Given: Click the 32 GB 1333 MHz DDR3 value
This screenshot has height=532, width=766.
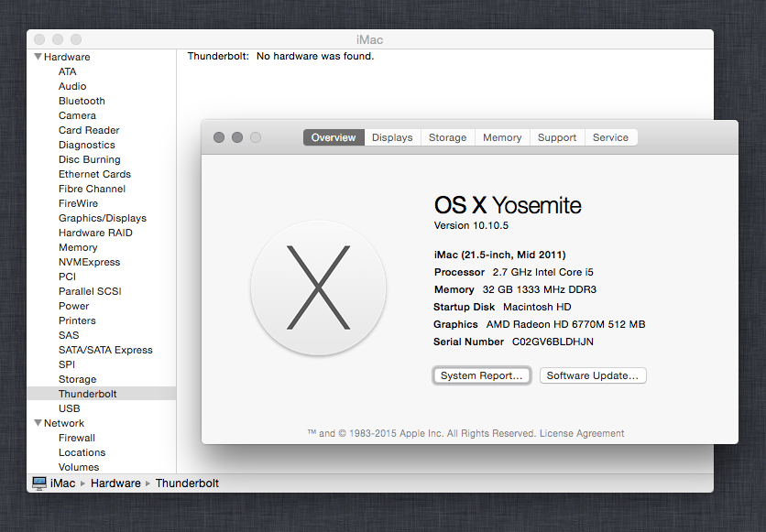Looking at the screenshot, I should (x=540, y=289).
